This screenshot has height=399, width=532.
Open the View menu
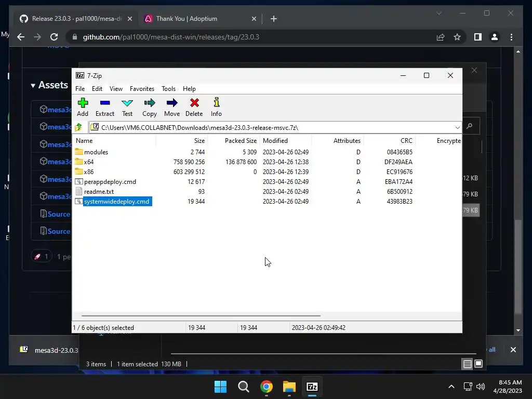tap(116, 89)
